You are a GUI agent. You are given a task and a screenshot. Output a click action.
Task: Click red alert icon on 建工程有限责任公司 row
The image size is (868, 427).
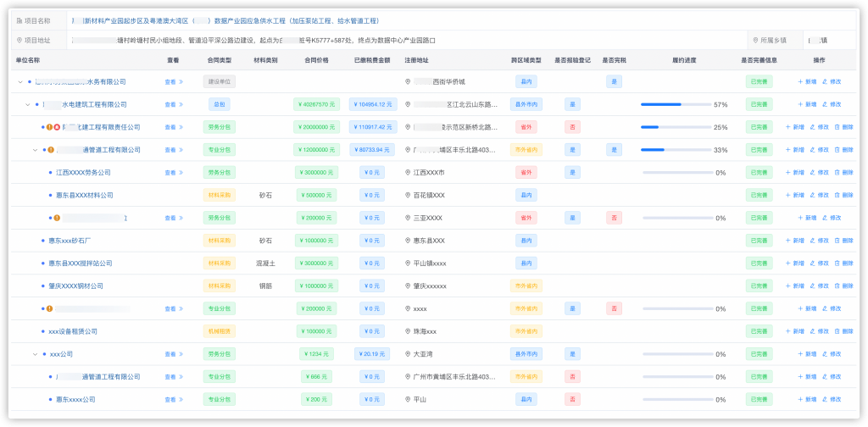57,127
